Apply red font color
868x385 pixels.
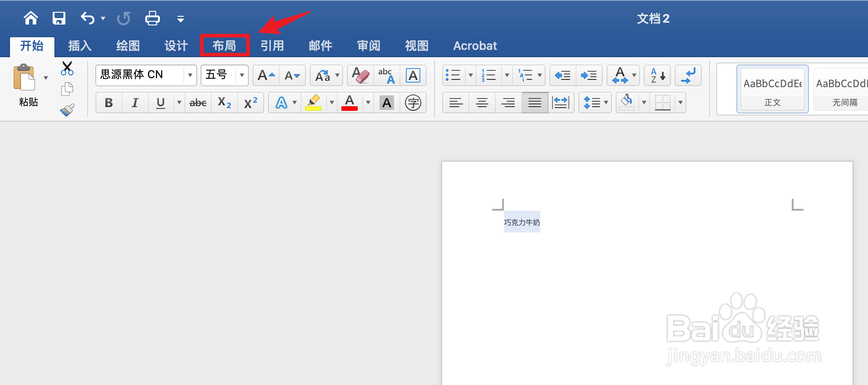tap(350, 103)
